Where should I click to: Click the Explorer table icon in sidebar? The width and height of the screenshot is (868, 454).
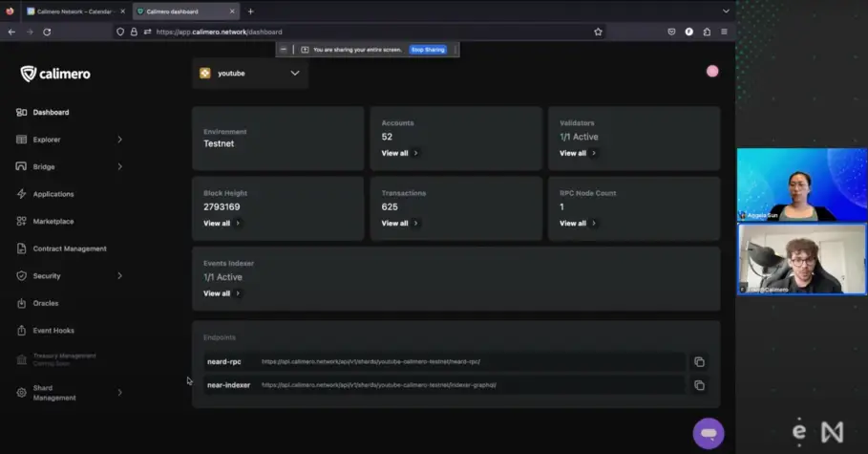point(21,140)
